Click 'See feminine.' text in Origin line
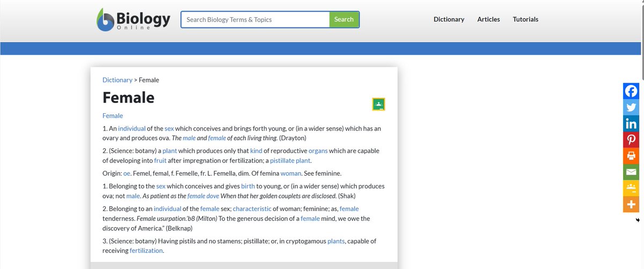This screenshot has width=644, height=269. (x=322, y=173)
